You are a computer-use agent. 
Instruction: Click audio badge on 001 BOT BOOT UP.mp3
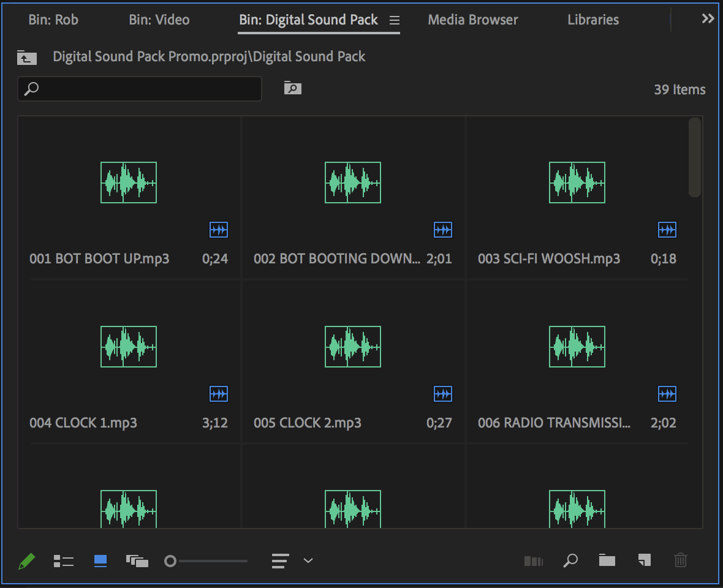(219, 230)
